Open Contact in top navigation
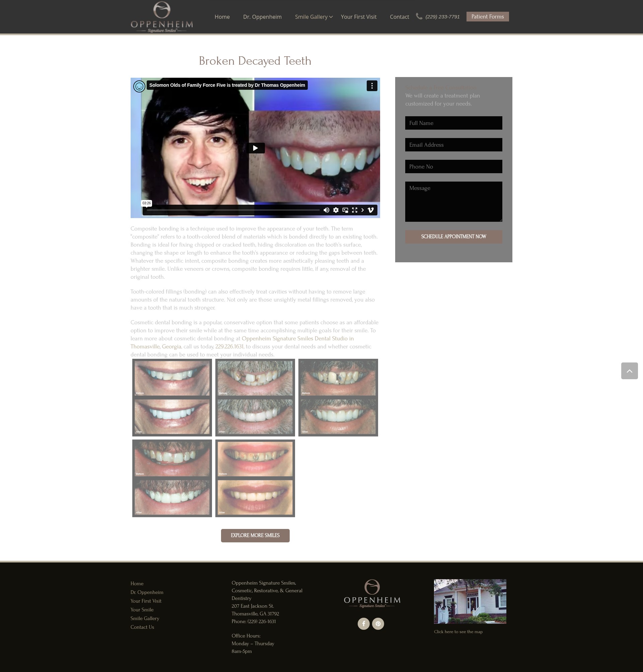This screenshot has width=643, height=672. [x=399, y=17]
